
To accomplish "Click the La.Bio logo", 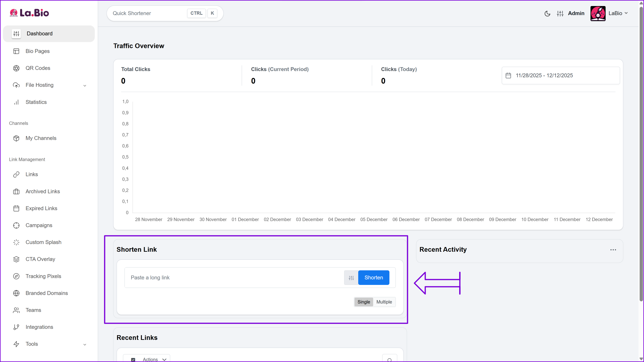I will 30,13.
